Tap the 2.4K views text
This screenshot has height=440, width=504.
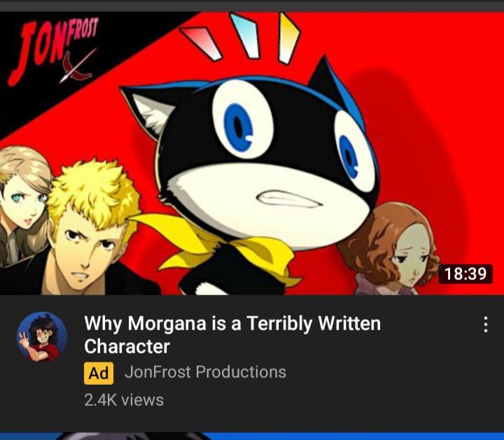(124, 400)
